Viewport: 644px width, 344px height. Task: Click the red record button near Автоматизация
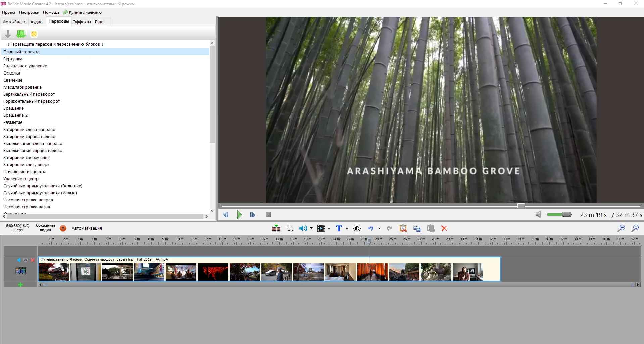click(63, 228)
